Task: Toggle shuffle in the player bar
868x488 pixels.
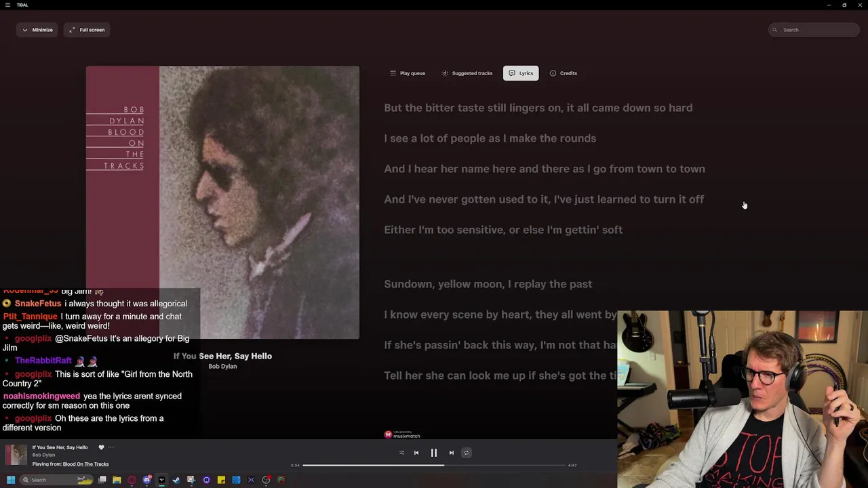Action: 401,453
